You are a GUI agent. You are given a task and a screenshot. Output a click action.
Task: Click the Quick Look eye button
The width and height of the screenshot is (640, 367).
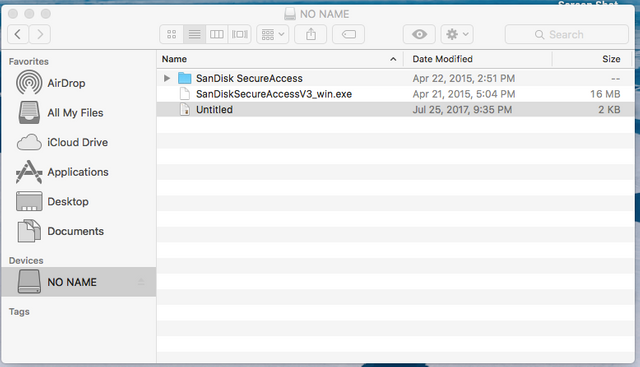click(x=419, y=34)
